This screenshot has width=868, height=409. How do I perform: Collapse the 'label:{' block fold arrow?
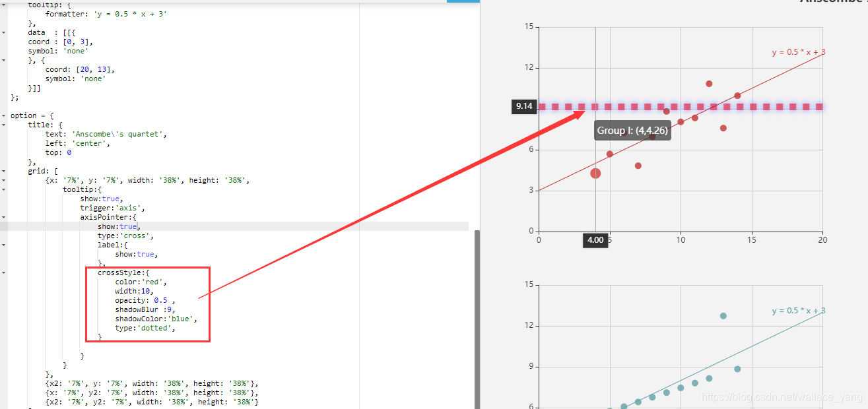tap(5, 245)
